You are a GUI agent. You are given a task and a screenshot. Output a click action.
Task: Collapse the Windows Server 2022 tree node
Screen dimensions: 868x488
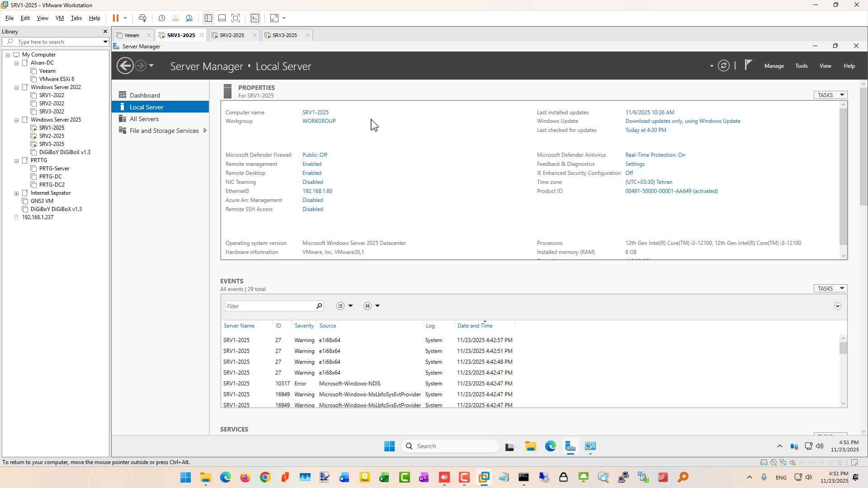tap(17, 88)
